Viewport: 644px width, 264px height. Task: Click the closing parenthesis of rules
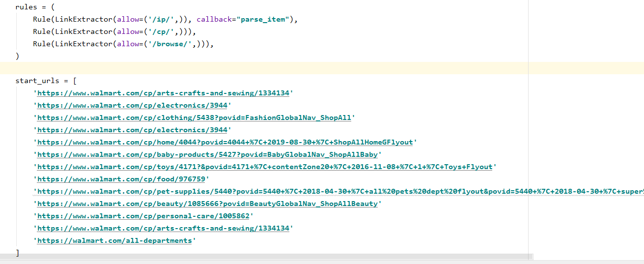pyautogui.click(x=17, y=56)
